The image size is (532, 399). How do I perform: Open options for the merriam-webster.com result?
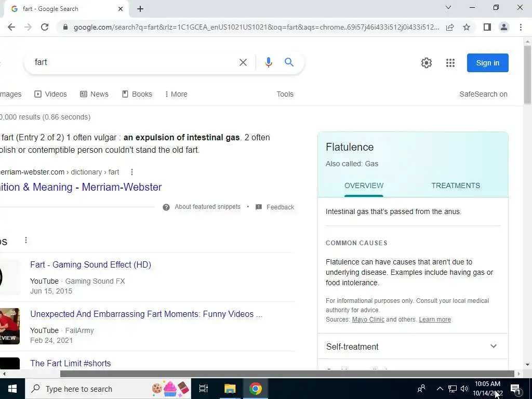(131, 172)
